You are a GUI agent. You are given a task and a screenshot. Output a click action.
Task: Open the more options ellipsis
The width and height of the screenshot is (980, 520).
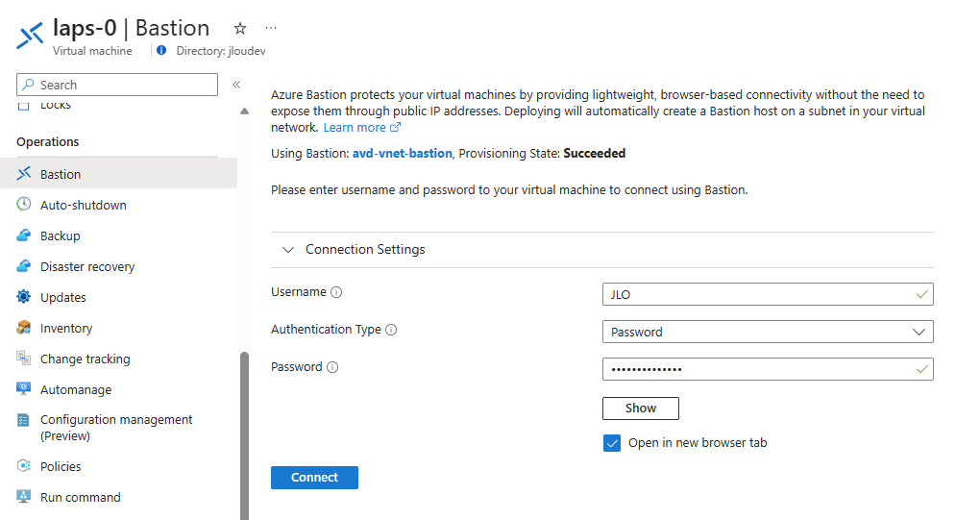pyautogui.click(x=271, y=28)
